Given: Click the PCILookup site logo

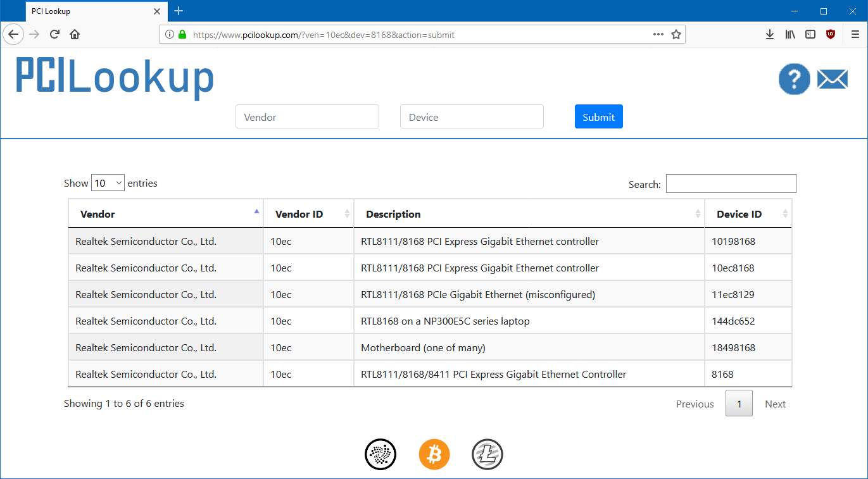Looking at the screenshot, I should coord(115,78).
